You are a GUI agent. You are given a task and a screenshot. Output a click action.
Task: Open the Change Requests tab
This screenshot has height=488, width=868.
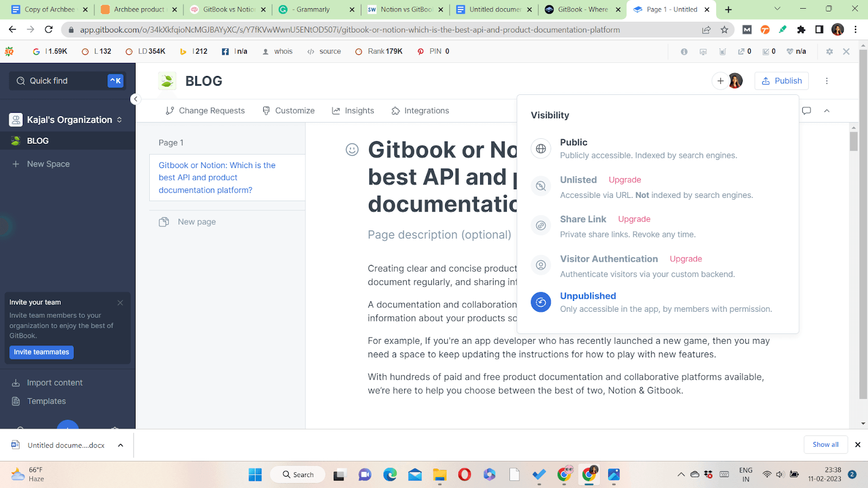tap(205, 111)
